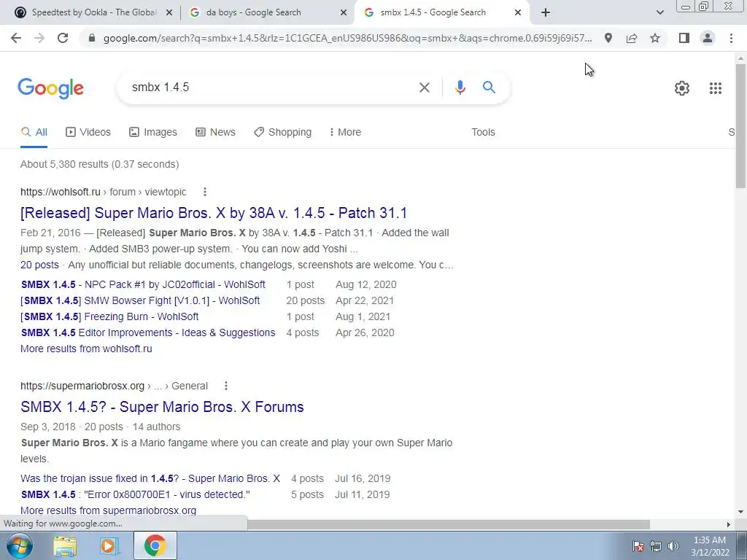Click the https://wohlsoft.ru breadcrumb URL
The width and height of the screenshot is (747, 560).
[60, 192]
